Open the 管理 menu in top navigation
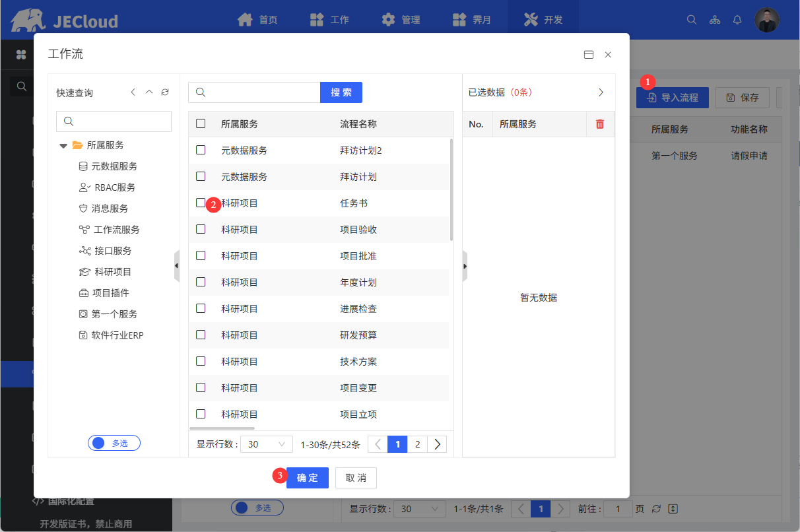The height and width of the screenshot is (532, 800). pos(401,20)
